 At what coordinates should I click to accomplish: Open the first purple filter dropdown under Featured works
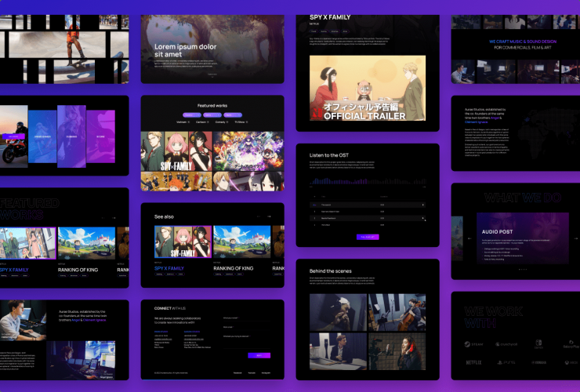(191, 115)
